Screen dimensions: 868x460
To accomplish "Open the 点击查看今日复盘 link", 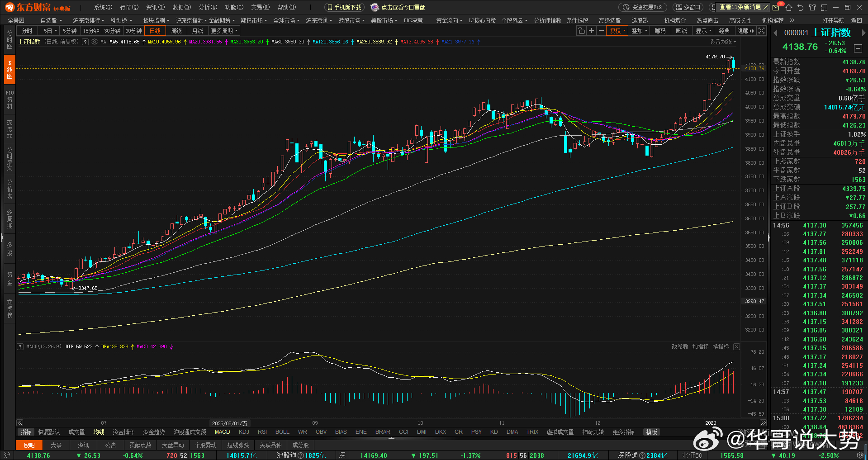I will pos(398,7).
